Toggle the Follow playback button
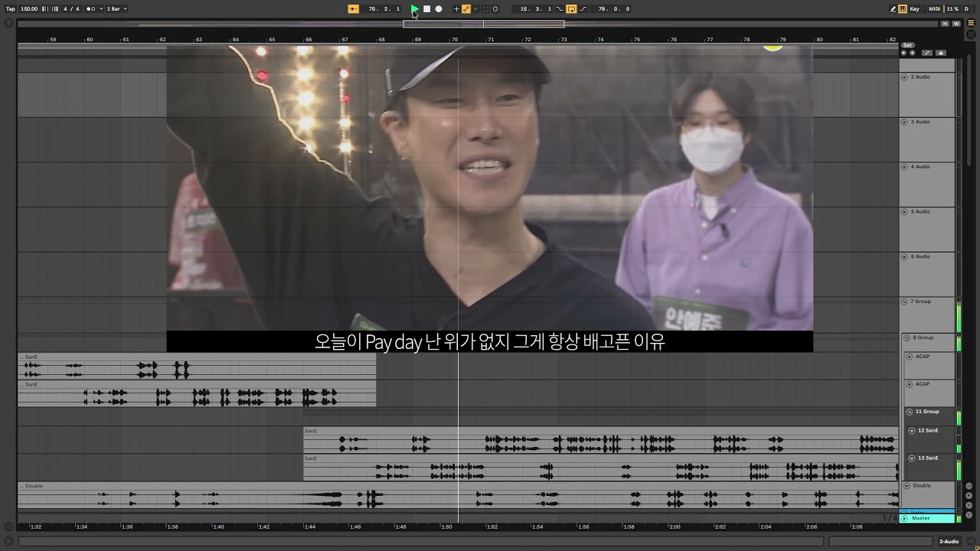The height and width of the screenshot is (551, 980). click(353, 9)
